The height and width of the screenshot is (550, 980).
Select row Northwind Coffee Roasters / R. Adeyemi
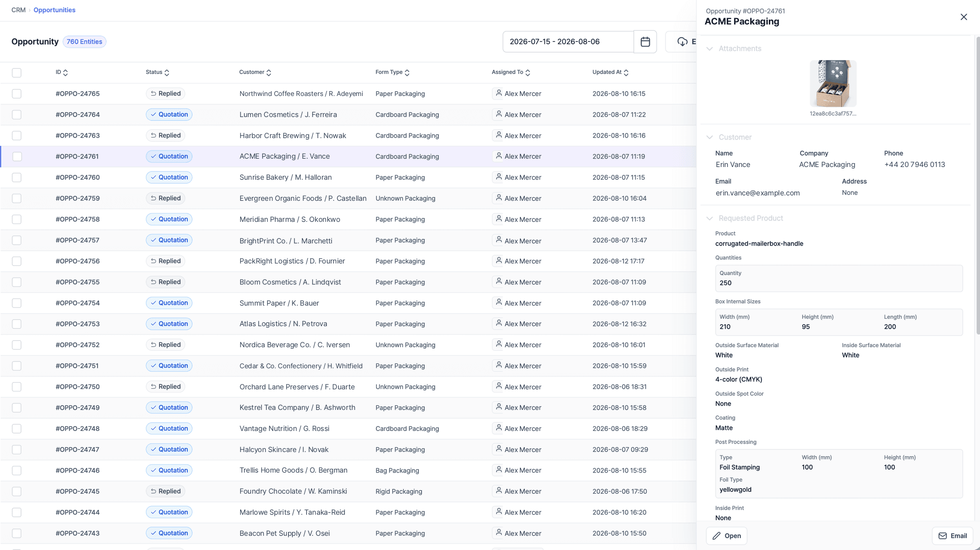tap(348, 94)
